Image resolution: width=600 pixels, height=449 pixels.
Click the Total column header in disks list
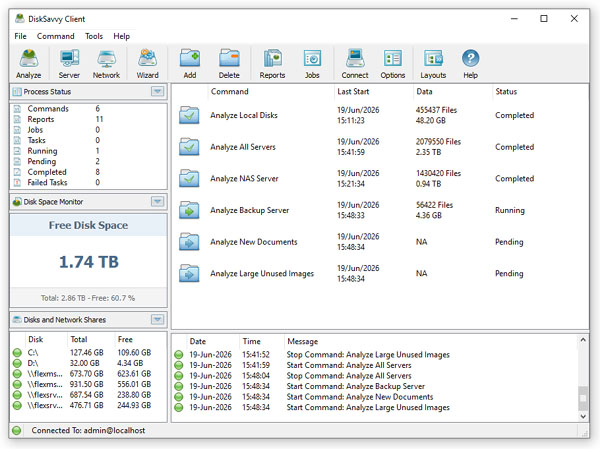pyautogui.click(x=91, y=340)
